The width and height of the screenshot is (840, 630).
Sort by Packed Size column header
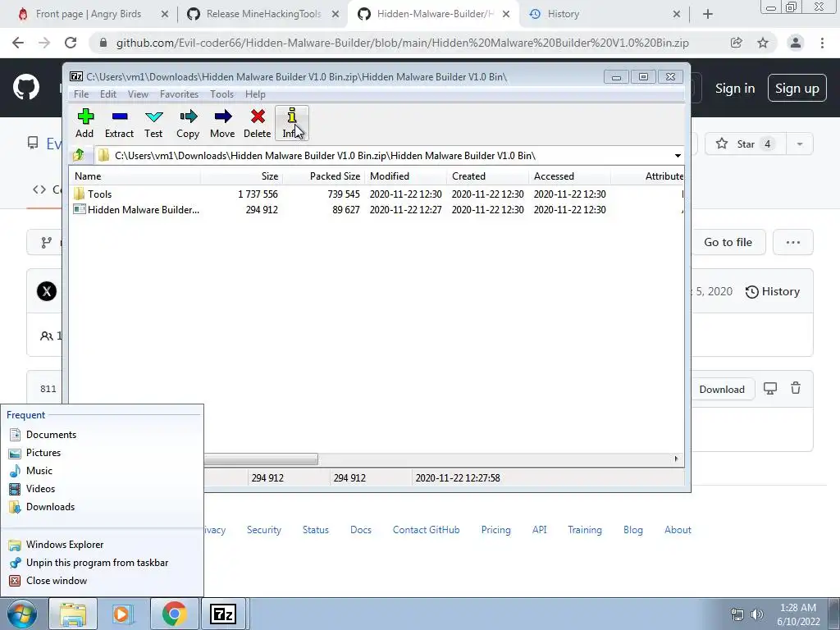(324, 176)
